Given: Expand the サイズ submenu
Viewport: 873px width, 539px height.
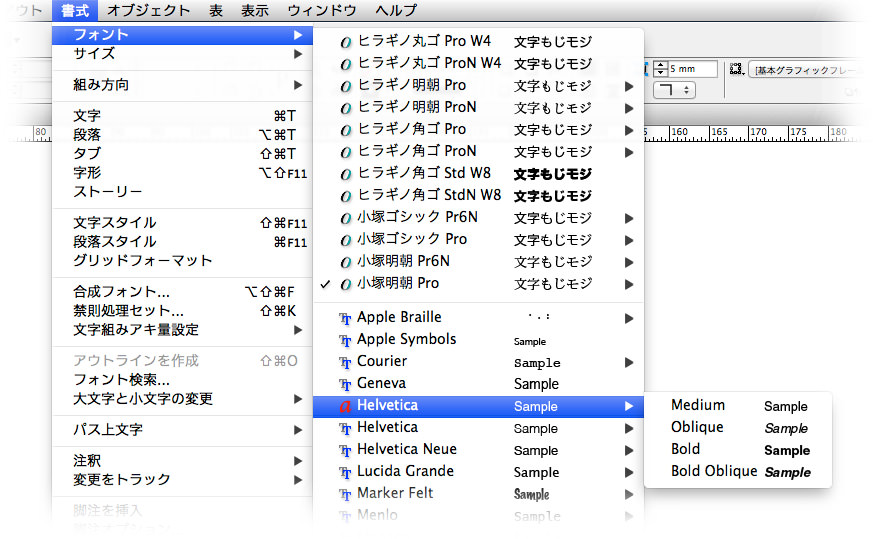Looking at the screenshot, I should coord(182,54).
